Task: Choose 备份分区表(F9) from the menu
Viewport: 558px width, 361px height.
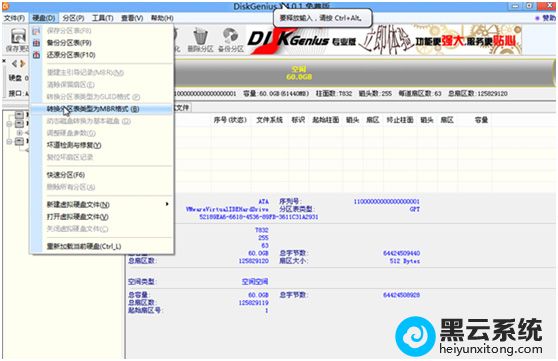Action: (102, 43)
